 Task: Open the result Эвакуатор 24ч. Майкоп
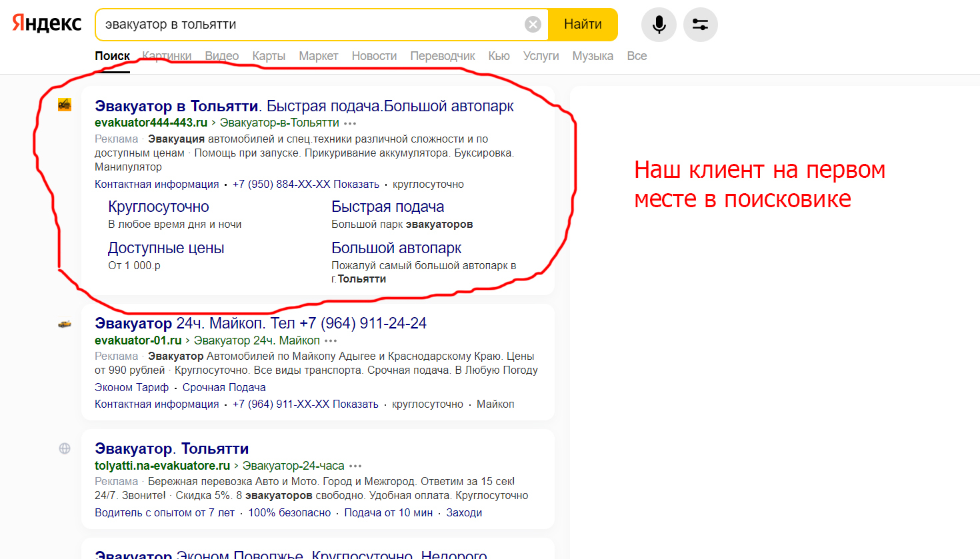(261, 323)
